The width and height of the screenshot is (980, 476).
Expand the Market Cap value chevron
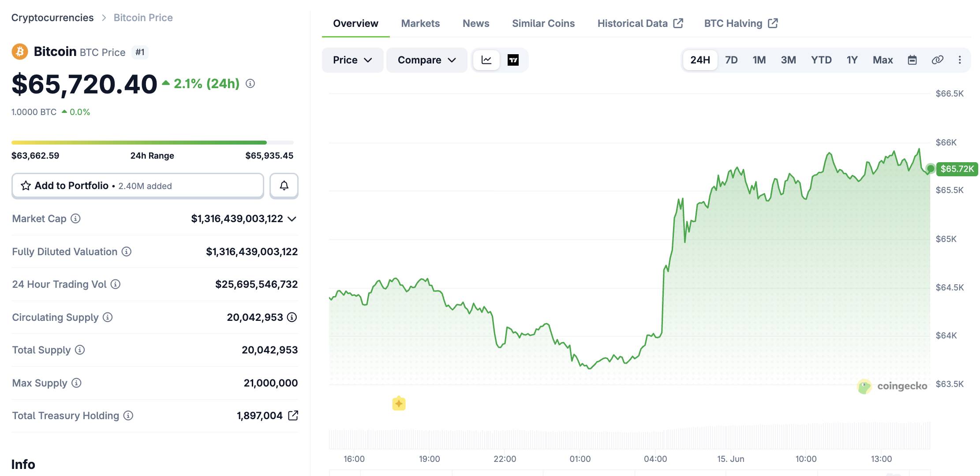pos(292,219)
